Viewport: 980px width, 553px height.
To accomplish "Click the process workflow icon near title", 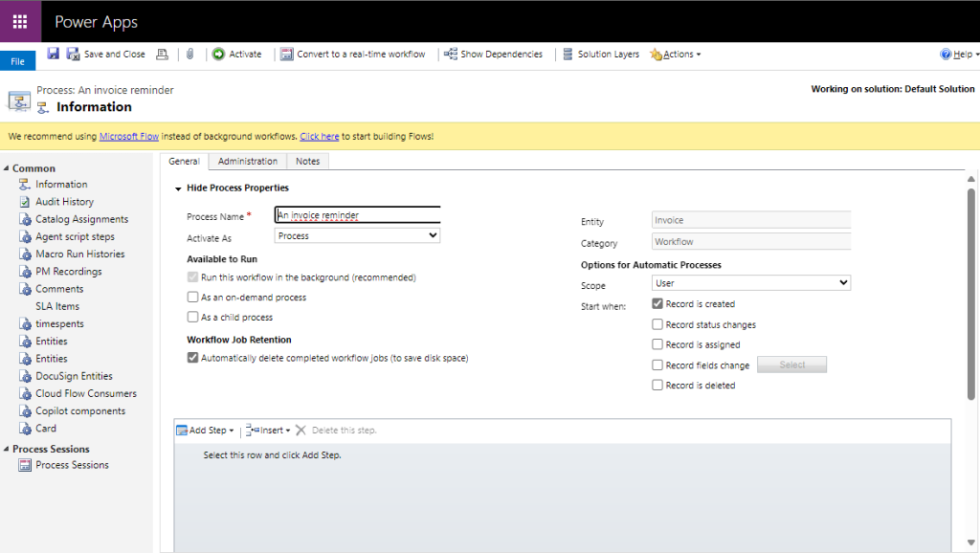I will [19, 100].
